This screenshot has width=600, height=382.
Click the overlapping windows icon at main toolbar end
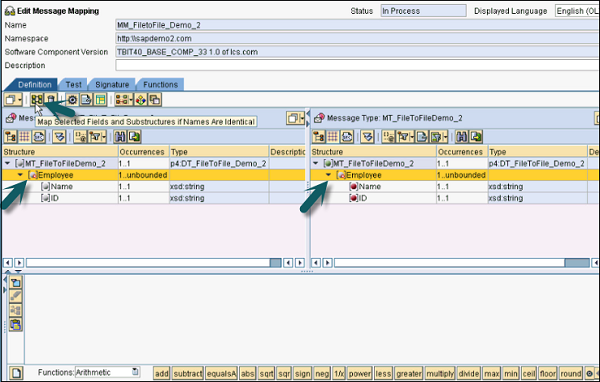155,100
